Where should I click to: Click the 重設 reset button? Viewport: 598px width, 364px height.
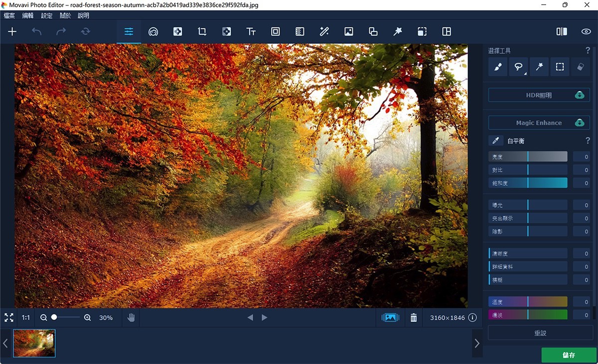click(540, 332)
